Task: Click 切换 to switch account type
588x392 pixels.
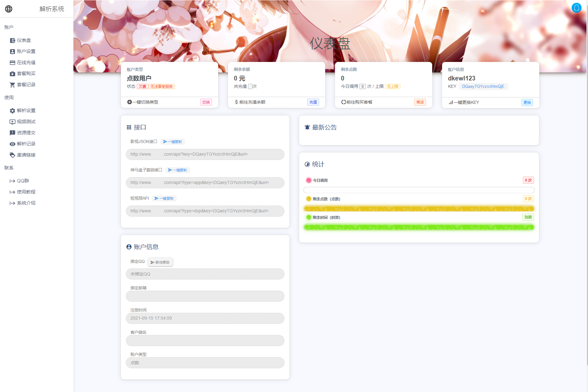Action: click(x=206, y=102)
